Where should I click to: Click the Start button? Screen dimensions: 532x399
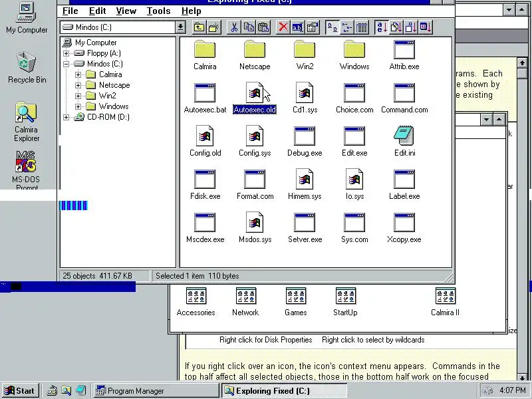point(20,391)
